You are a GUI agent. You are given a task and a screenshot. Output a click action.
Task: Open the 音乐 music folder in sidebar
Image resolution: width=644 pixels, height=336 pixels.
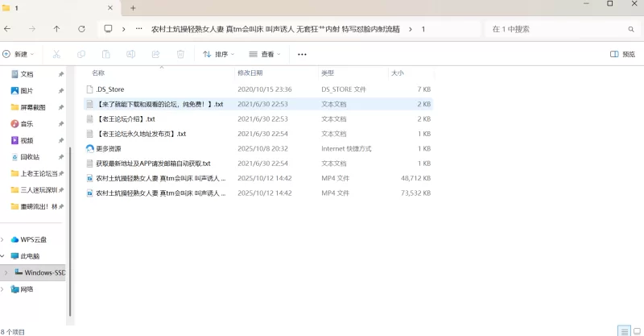pyautogui.click(x=27, y=123)
